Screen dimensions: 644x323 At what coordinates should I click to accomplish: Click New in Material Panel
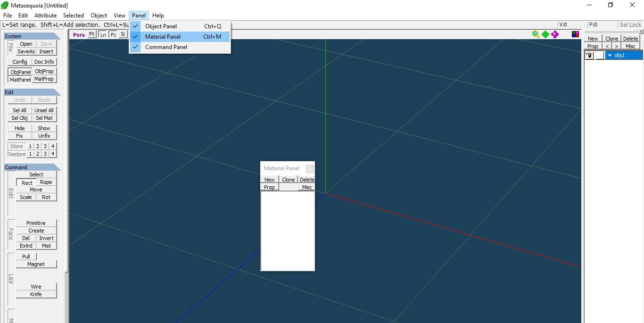click(x=269, y=180)
